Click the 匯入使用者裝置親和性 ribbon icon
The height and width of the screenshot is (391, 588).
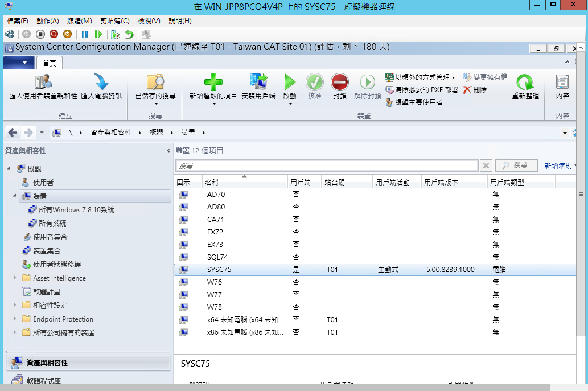tap(43, 82)
